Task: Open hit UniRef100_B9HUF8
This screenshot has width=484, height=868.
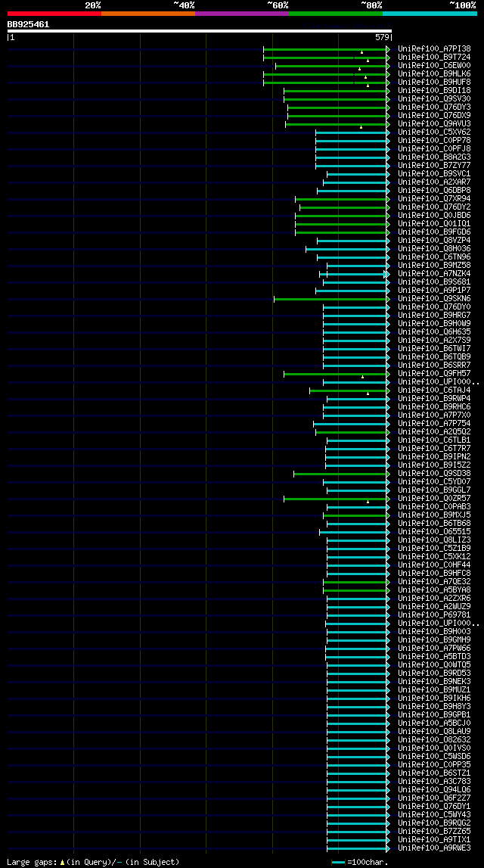Action: [x=434, y=82]
